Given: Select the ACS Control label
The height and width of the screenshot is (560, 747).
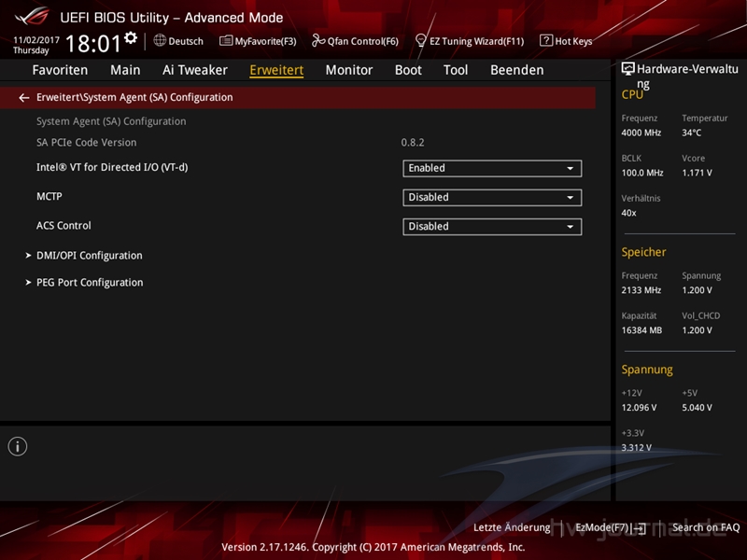Looking at the screenshot, I should (63, 226).
